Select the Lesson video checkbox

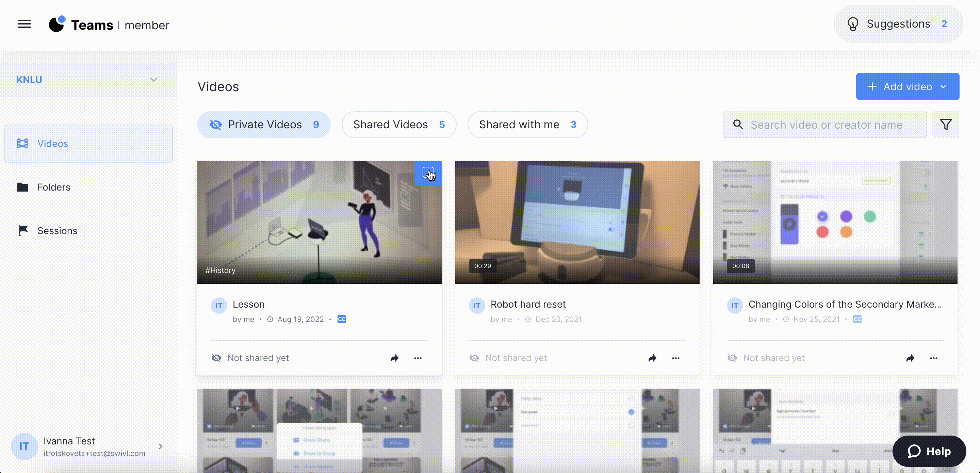[x=428, y=173]
